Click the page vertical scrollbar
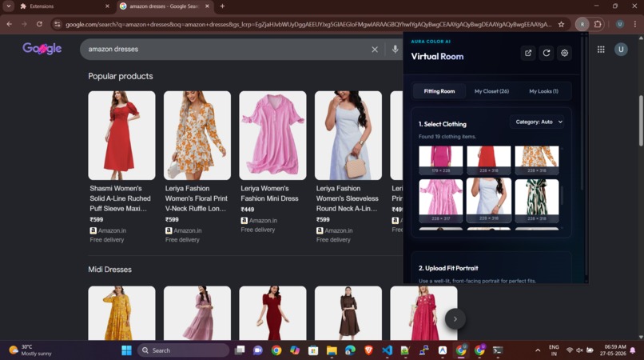Screen dimensions: 644x360 [x=641, y=121]
